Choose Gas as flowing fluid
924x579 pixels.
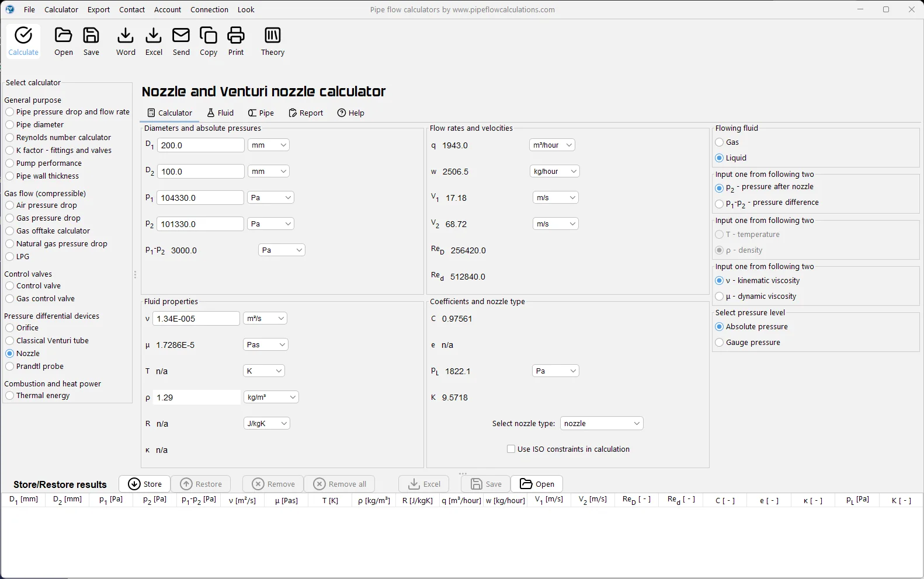(x=727, y=142)
